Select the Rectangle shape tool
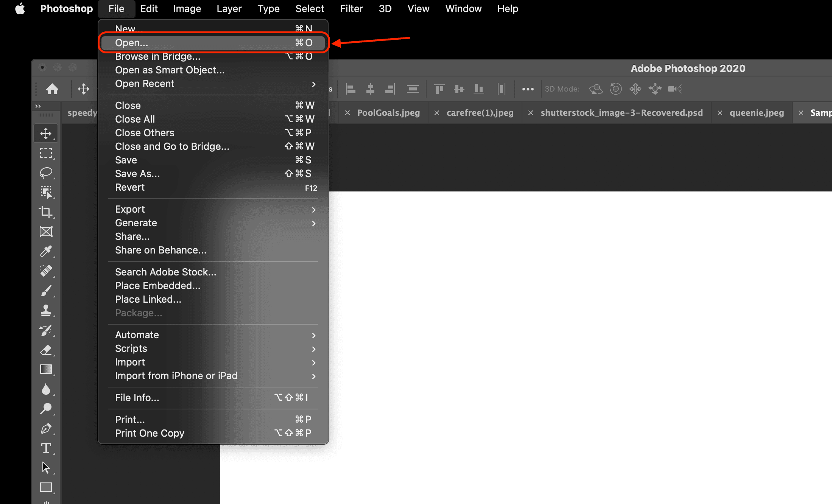This screenshot has width=832, height=504. (46, 487)
